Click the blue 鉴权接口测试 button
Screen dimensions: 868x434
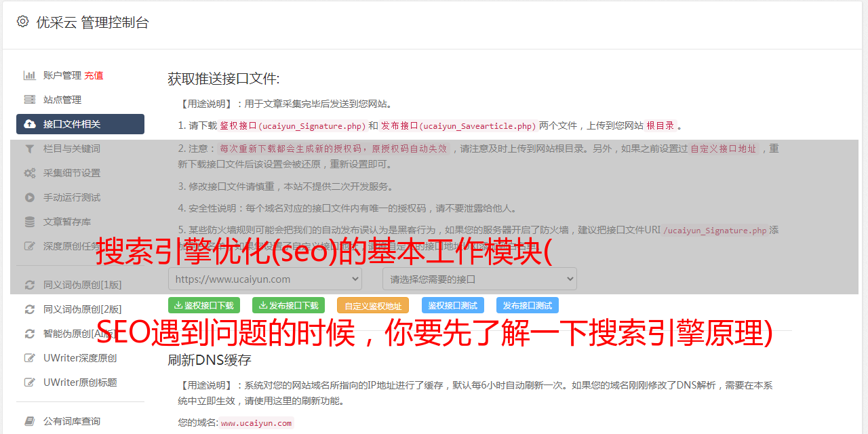453,305
